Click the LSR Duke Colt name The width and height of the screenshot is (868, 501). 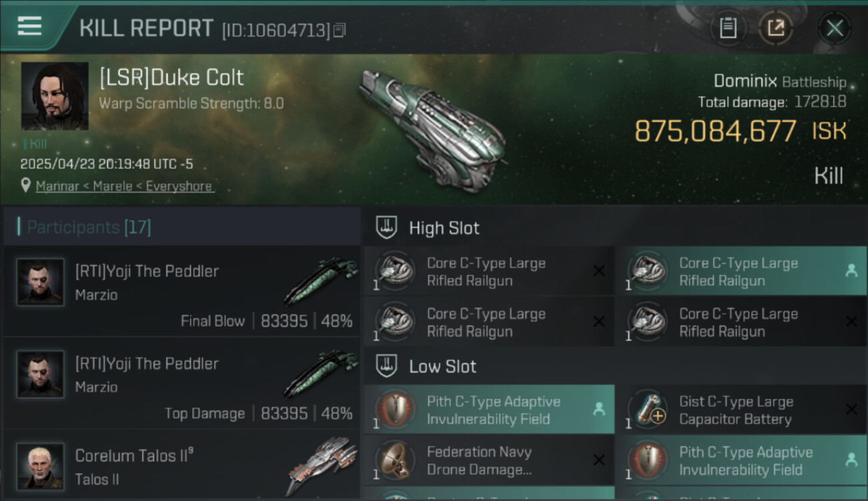[172, 77]
